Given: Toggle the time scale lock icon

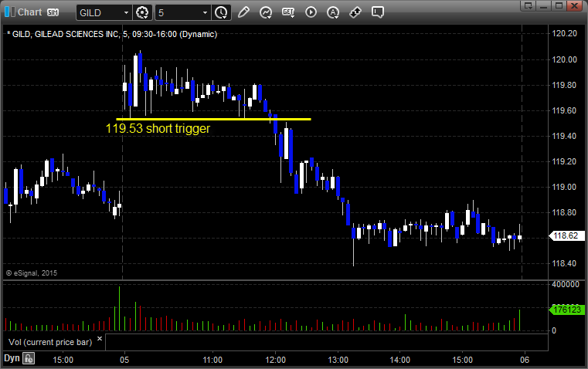Looking at the screenshot, I should click(29, 358).
